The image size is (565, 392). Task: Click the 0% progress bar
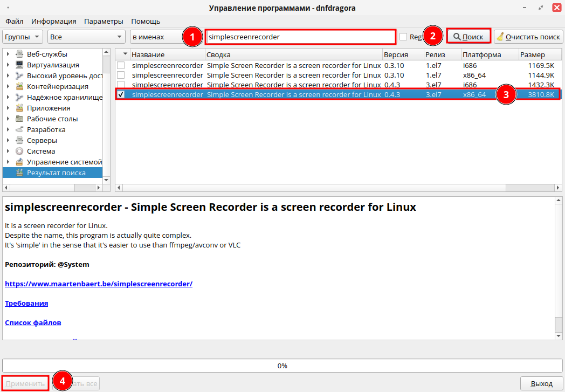pos(282,366)
